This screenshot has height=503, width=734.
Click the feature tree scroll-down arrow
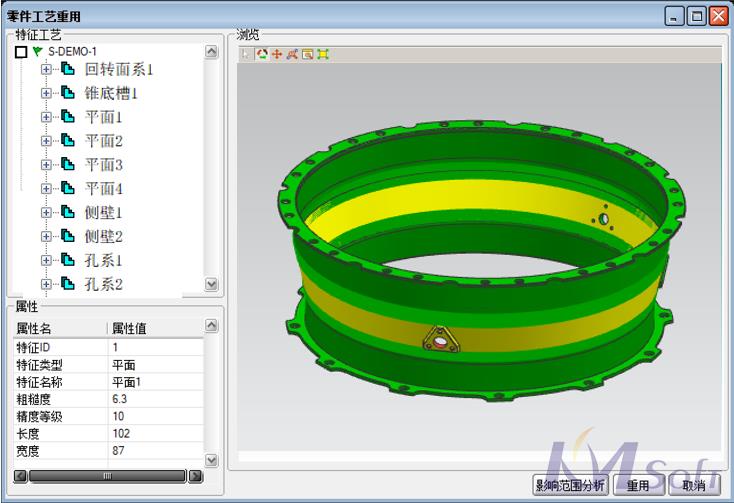pyautogui.click(x=211, y=284)
